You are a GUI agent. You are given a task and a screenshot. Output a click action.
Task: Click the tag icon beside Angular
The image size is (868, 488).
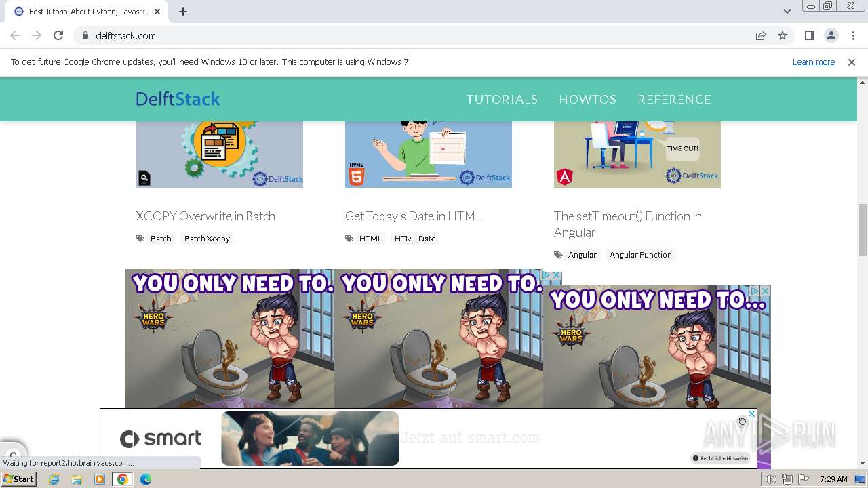558,255
